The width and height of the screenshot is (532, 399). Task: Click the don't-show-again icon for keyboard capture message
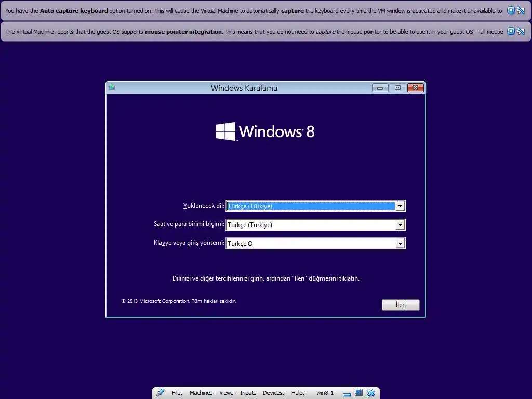[521, 10]
